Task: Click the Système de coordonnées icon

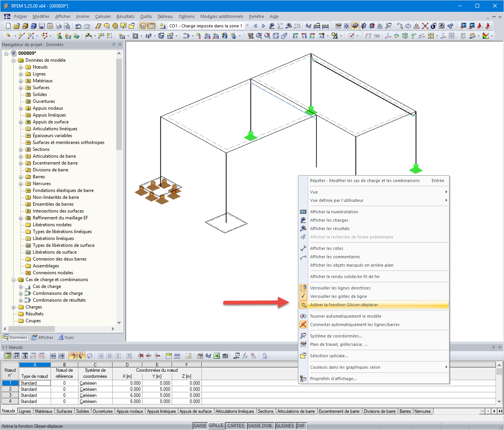Action: [x=303, y=336]
